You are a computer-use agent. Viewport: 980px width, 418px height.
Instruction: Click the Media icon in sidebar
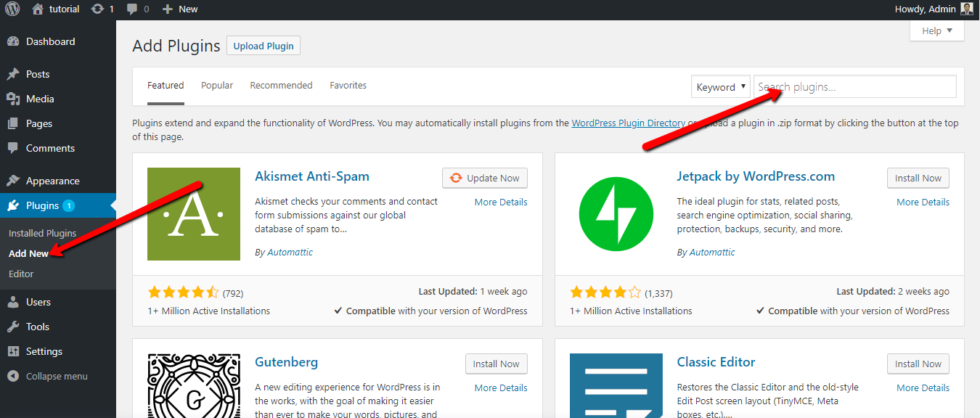click(13, 99)
